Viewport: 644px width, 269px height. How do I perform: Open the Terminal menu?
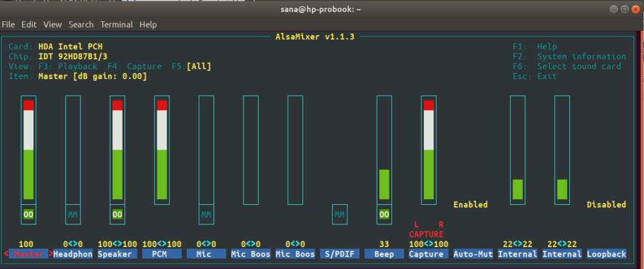(x=116, y=25)
